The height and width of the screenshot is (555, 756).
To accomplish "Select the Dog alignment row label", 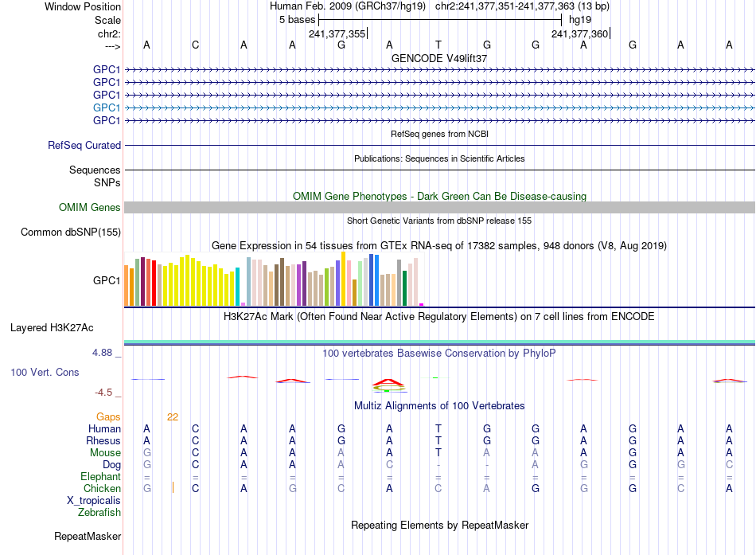I will [111, 465].
